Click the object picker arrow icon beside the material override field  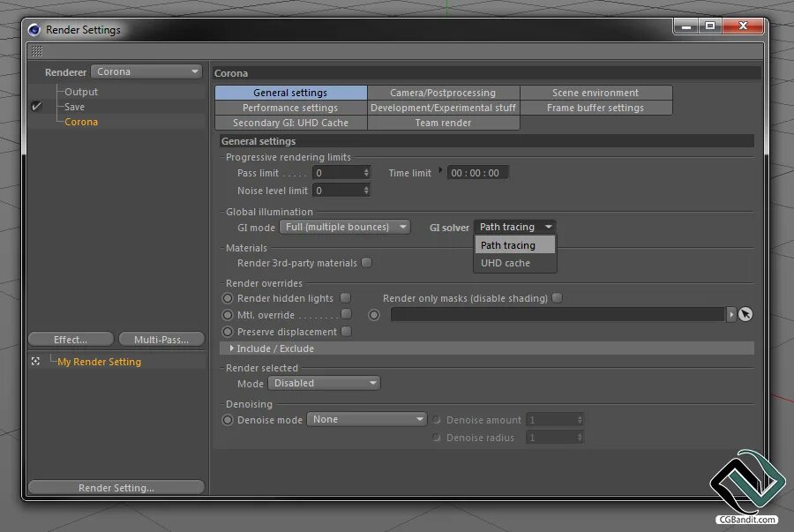click(745, 314)
